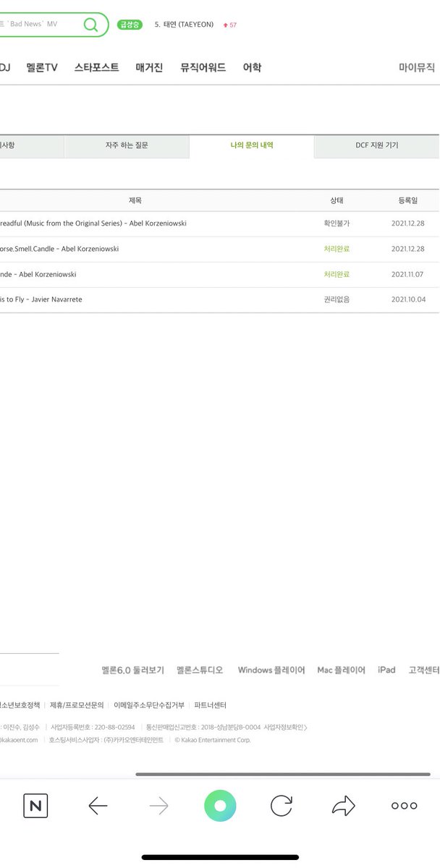Share the page with share arrow
Viewport: 440px width, 868px height.
tap(344, 806)
